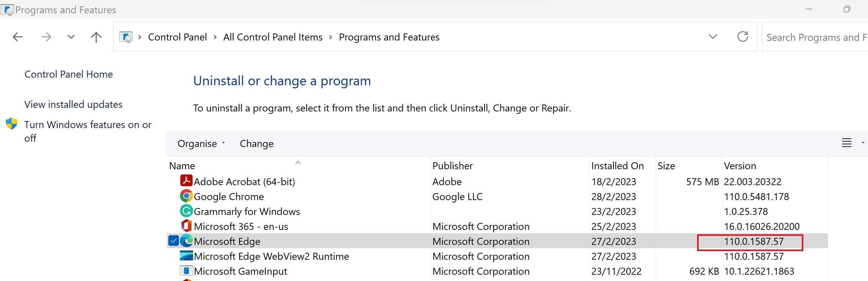Click the Grammarly for Windows icon
The height and width of the screenshot is (281, 868).
pyautogui.click(x=186, y=211)
